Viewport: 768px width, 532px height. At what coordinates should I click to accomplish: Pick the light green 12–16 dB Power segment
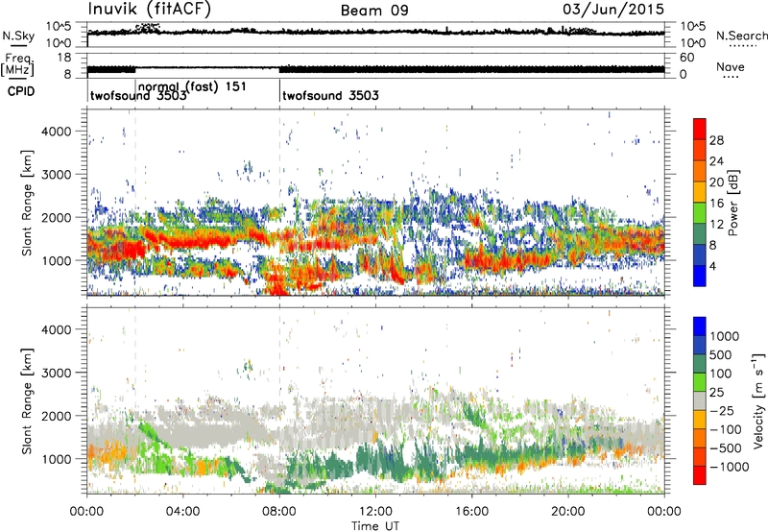[700, 213]
